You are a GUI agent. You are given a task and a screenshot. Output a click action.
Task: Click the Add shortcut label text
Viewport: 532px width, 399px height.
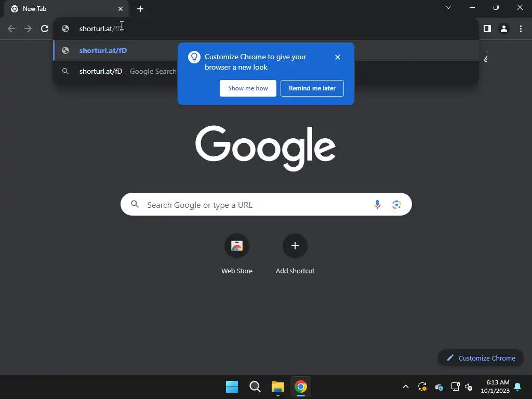295,271
